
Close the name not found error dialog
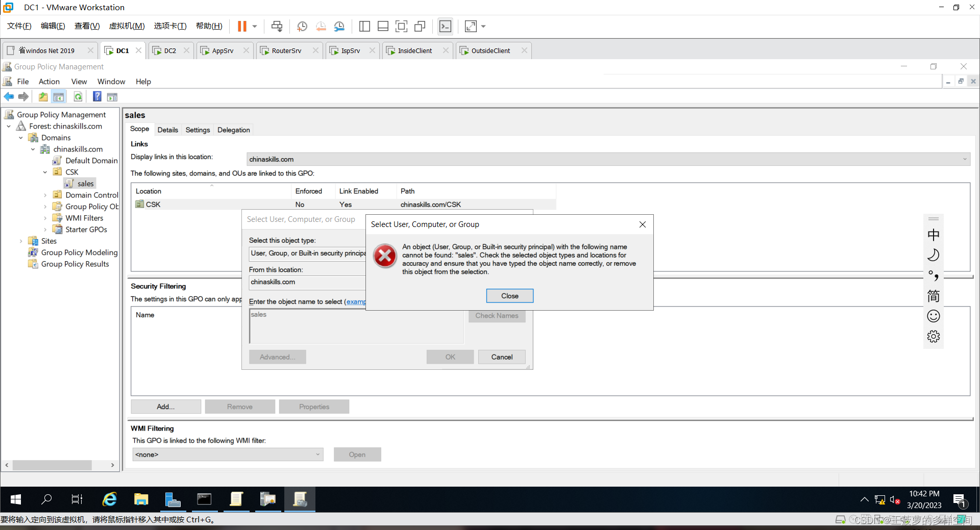point(509,296)
